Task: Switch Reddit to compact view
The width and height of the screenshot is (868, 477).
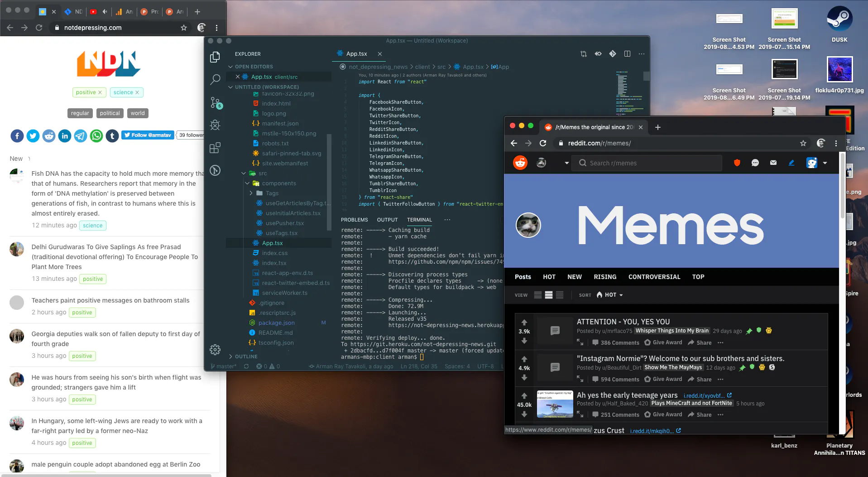Action: click(560, 295)
